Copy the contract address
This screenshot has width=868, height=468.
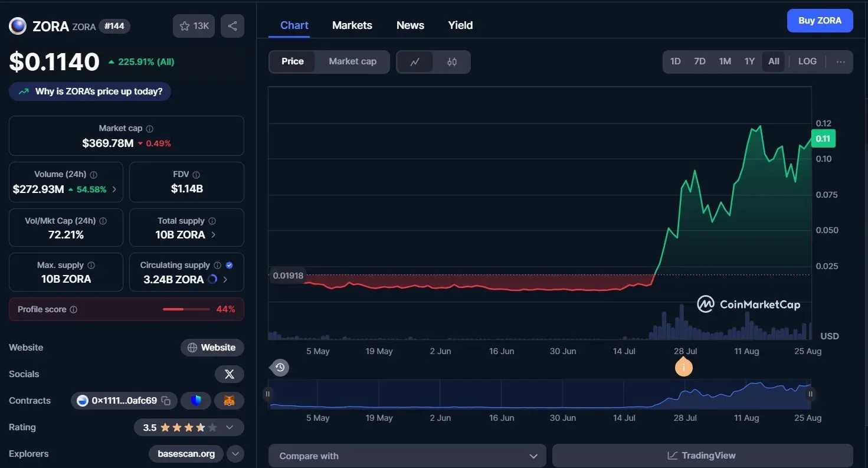166,401
